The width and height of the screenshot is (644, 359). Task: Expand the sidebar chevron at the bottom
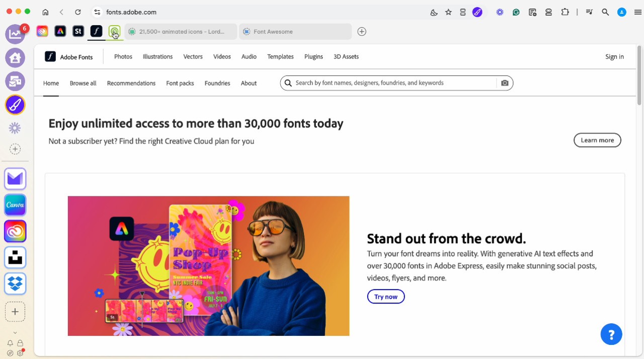(15, 332)
